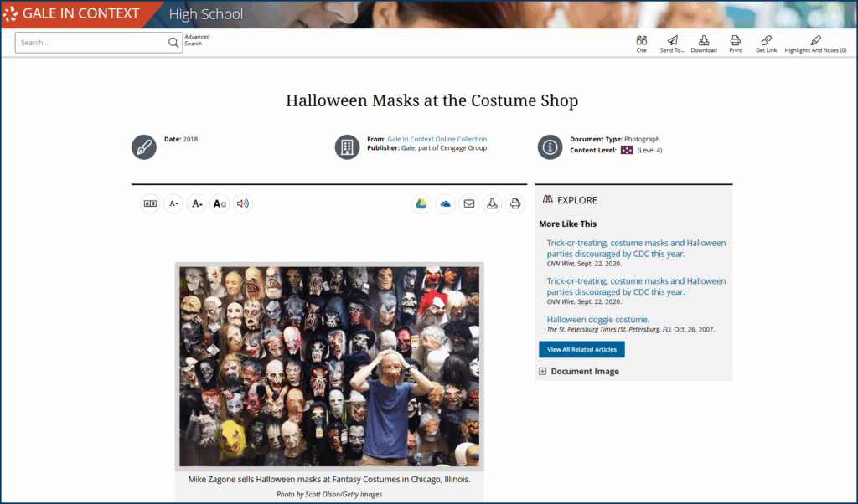This screenshot has width=858, height=504.
Task: Click the Get Link icon
Action: pyautogui.click(x=766, y=43)
